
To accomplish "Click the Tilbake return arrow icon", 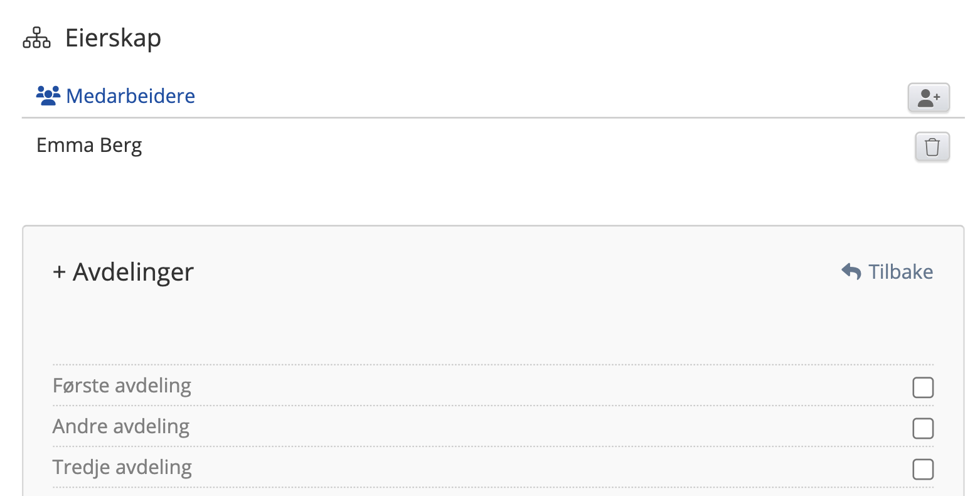I will pyautogui.click(x=851, y=272).
